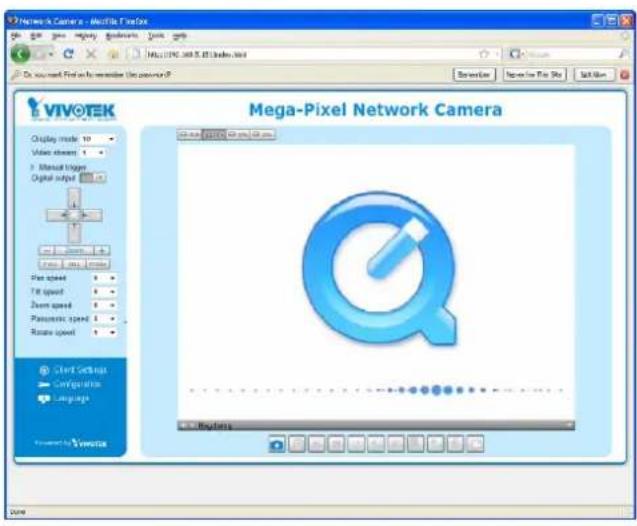Pan the camera right with the right arrow
637x526 pixels.
pyautogui.click(x=91, y=215)
